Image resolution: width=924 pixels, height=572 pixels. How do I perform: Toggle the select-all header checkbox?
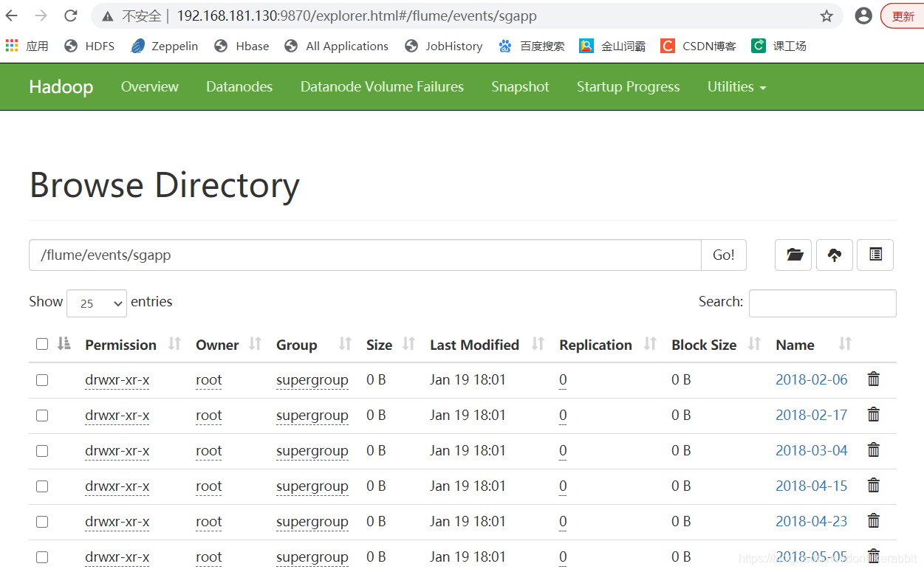click(x=42, y=344)
